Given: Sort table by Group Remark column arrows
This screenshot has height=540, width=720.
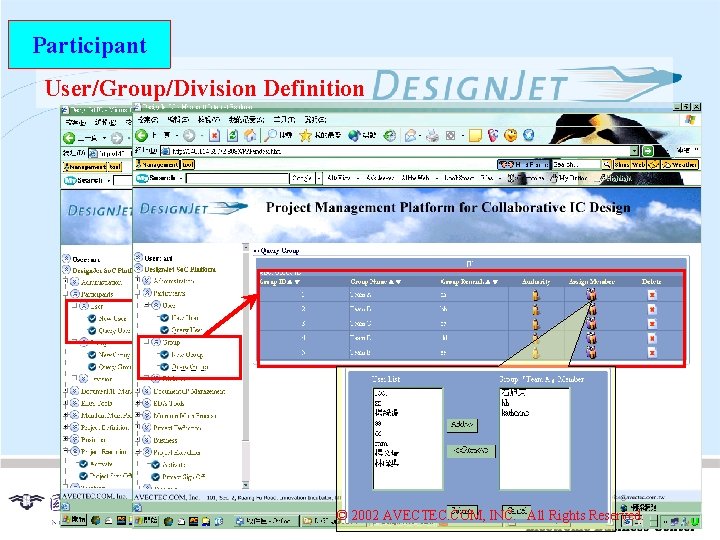Looking at the screenshot, I should point(491,281).
